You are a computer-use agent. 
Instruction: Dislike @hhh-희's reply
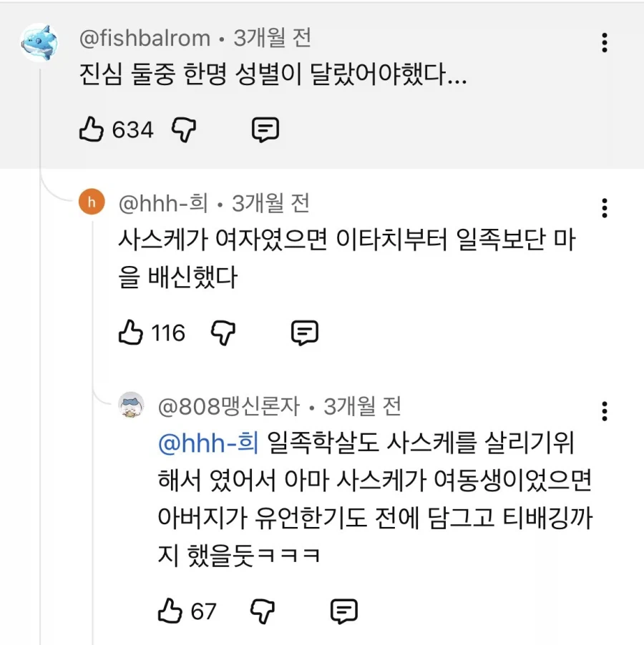coord(223,332)
